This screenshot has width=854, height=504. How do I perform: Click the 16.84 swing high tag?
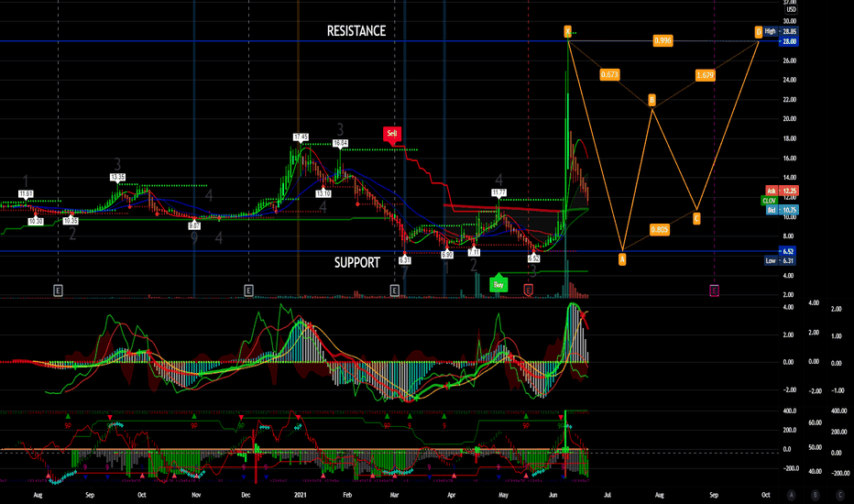(x=340, y=143)
